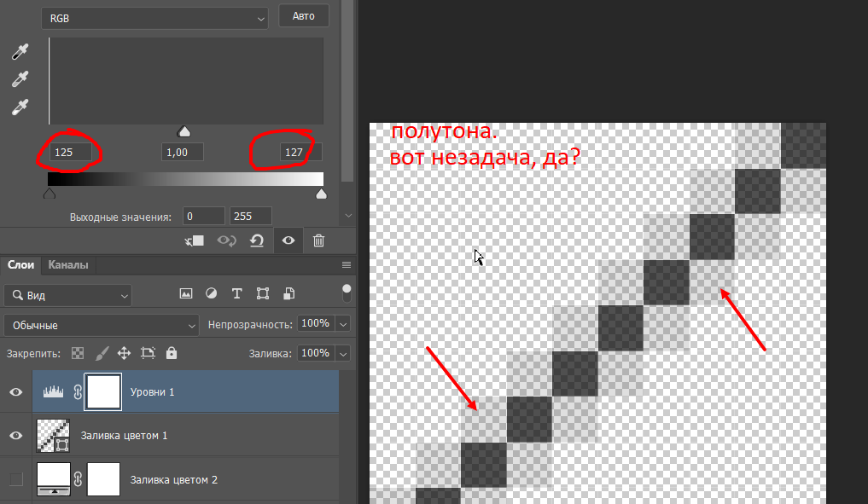Filter layers by smart objects
The height and width of the screenshot is (504, 868).
point(288,293)
